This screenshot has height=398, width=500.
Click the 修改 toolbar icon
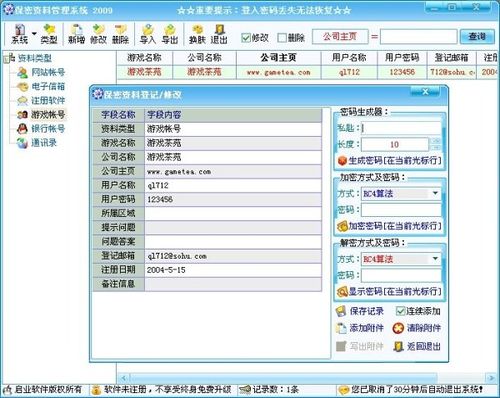coord(98,34)
